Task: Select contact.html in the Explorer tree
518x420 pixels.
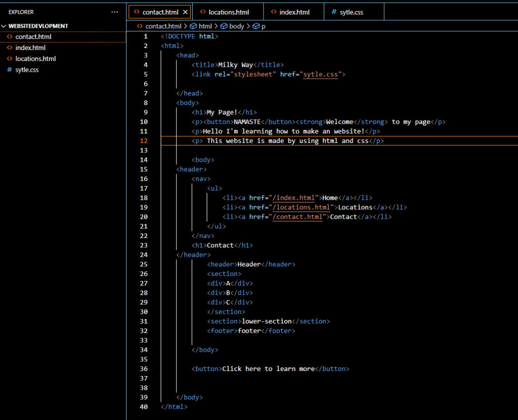Action: click(33, 36)
